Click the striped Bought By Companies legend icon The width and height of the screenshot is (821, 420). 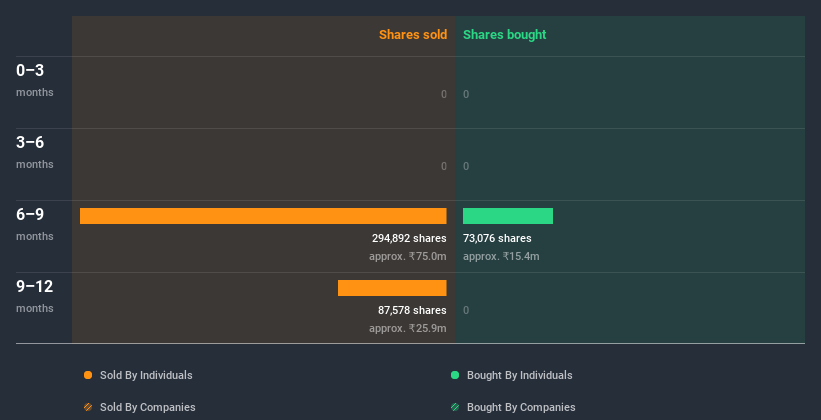[x=455, y=407]
